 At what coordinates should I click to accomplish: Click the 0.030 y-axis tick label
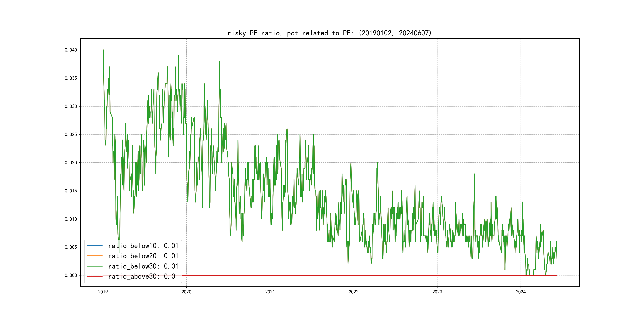click(71, 107)
